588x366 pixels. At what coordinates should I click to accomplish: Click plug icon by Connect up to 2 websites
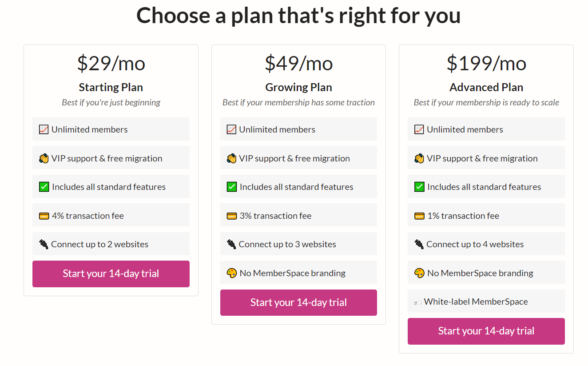click(x=44, y=244)
